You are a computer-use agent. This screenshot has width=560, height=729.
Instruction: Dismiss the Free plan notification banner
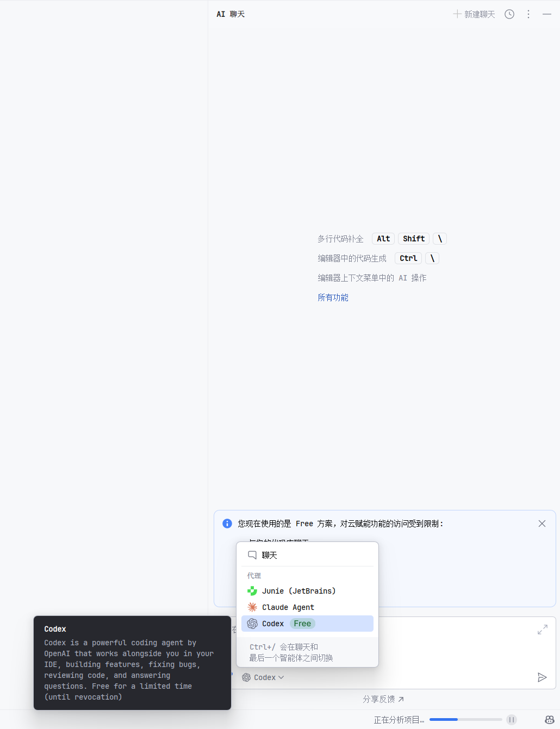point(542,524)
